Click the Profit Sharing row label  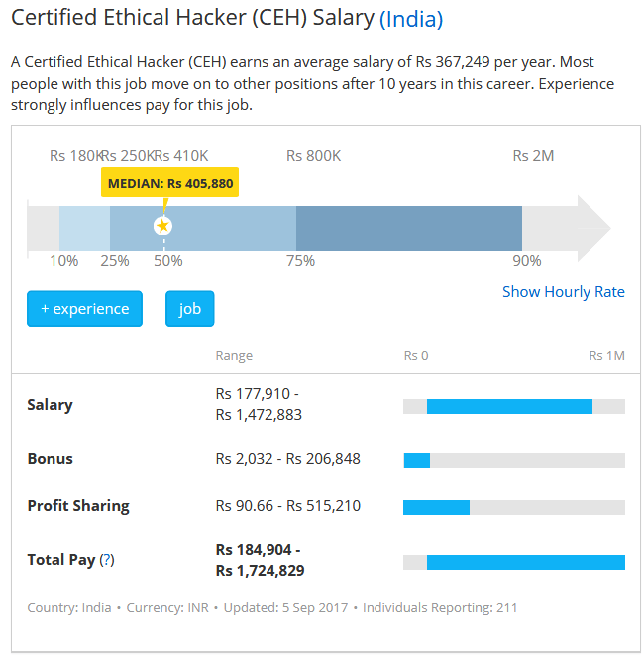click(78, 506)
